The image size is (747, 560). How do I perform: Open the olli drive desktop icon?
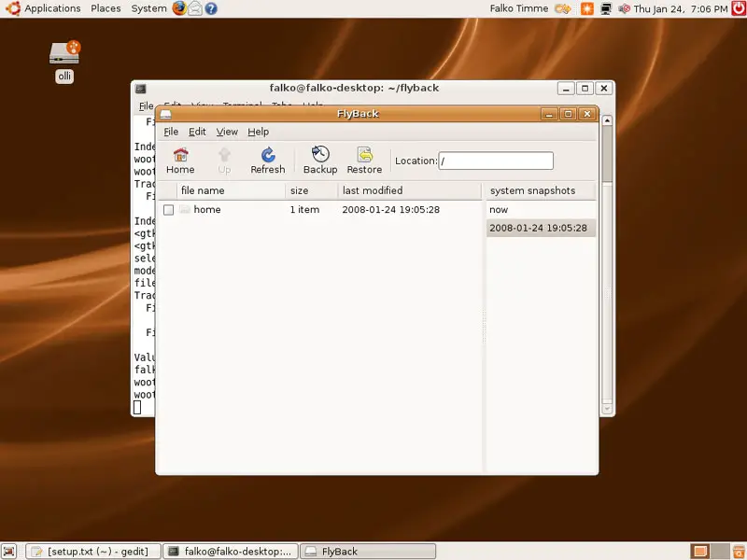(64, 53)
